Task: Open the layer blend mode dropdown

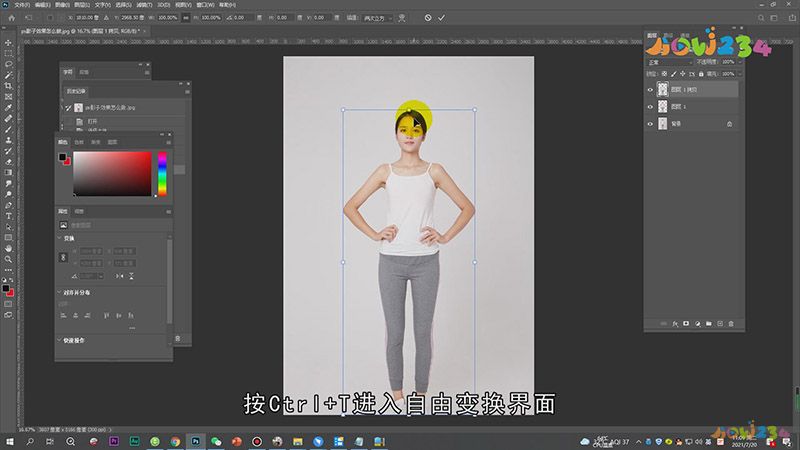Action: coord(670,62)
